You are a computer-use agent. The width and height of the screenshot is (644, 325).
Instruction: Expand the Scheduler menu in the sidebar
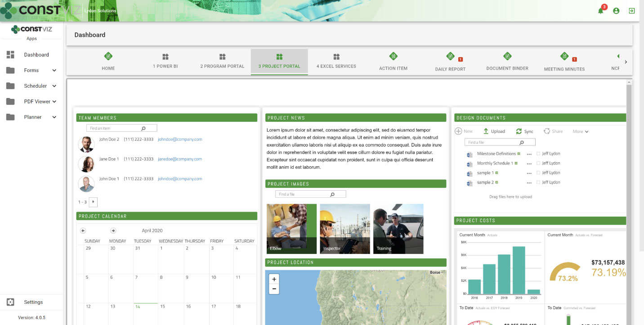(x=54, y=85)
